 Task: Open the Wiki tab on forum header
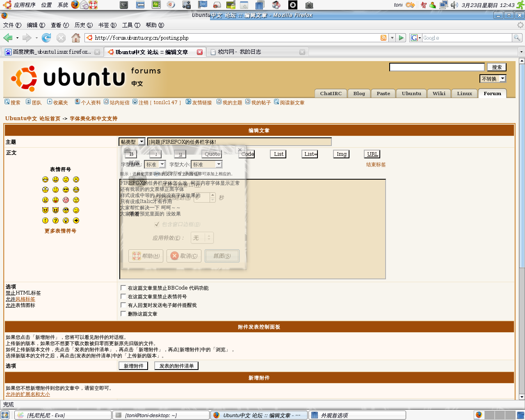[439, 94]
